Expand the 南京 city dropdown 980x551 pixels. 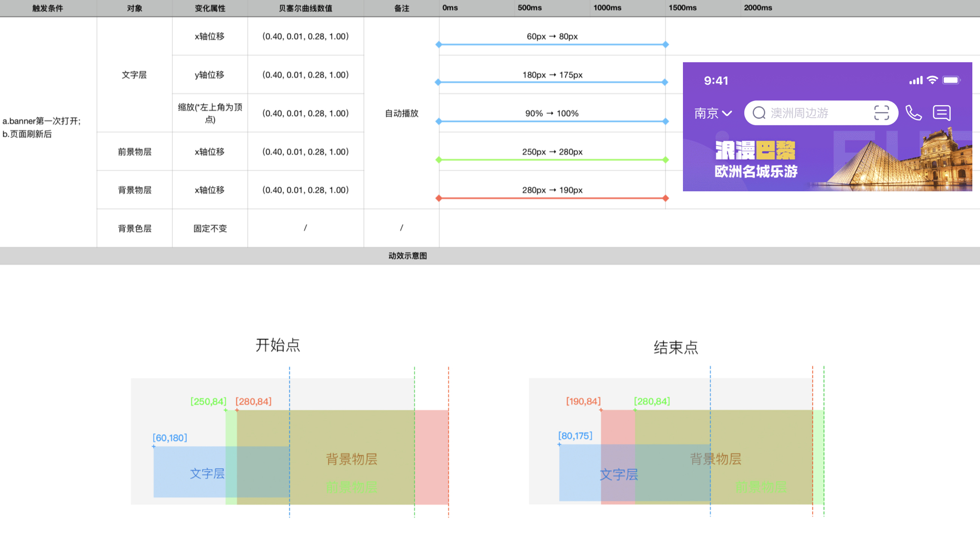pos(713,113)
